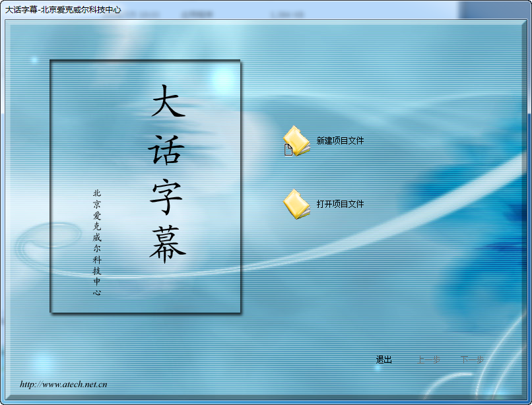Click the 上一步 navigation text
This screenshot has height=405, width=532.
[428, 359]
